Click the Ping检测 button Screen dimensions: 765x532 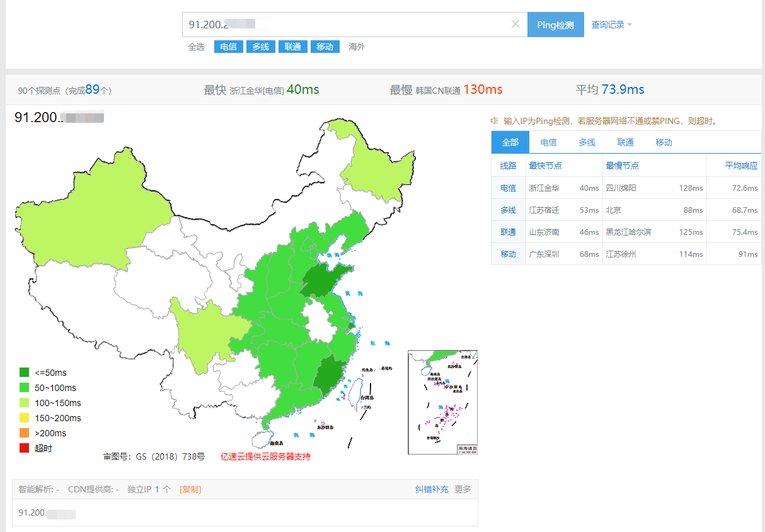point(555,25)
